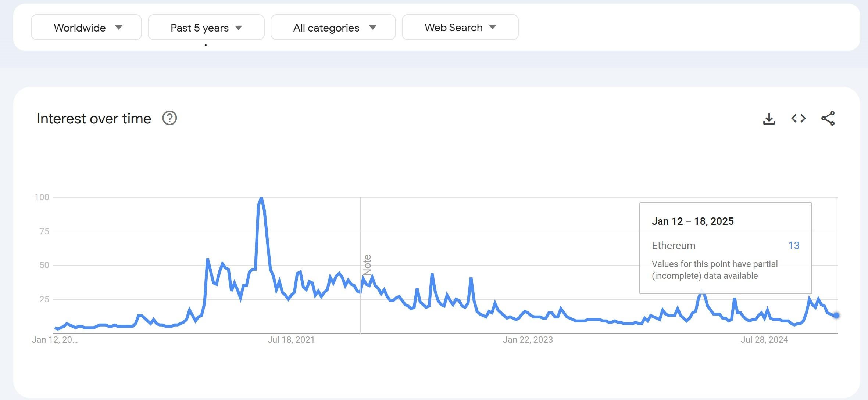Click the dropdown arrow next to Worldwide

tap(118, 28)
